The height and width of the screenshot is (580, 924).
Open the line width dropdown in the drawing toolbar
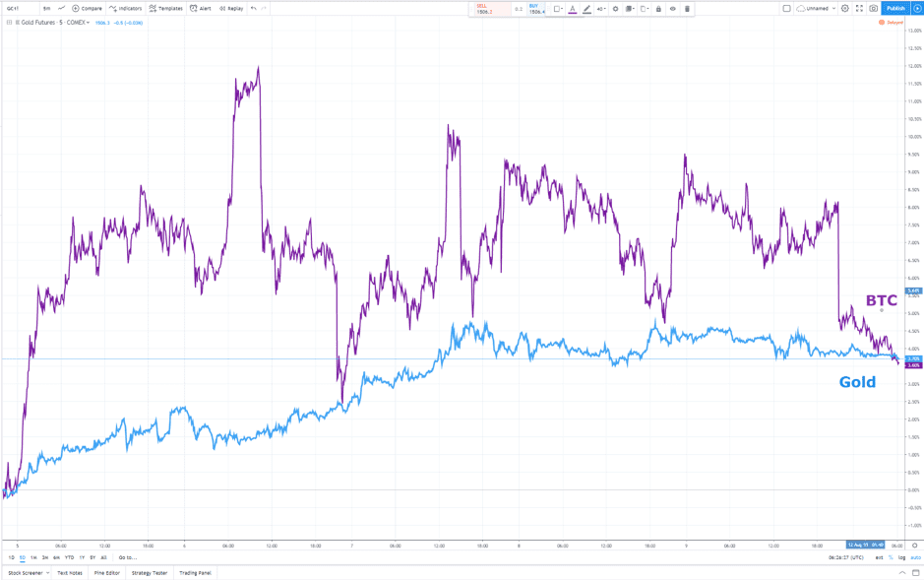(x=601, y=9)
